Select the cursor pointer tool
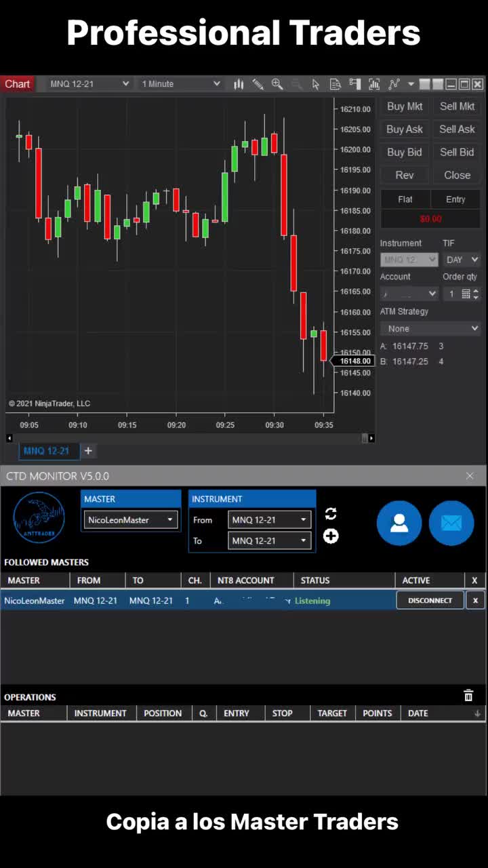Screen dimensions: 488x868 (315, 84)
